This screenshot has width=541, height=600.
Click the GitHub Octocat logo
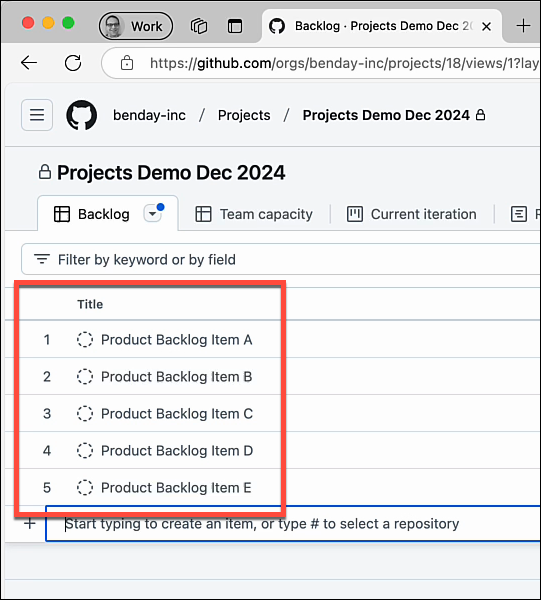pyautogui.click(x=81, y=115)
